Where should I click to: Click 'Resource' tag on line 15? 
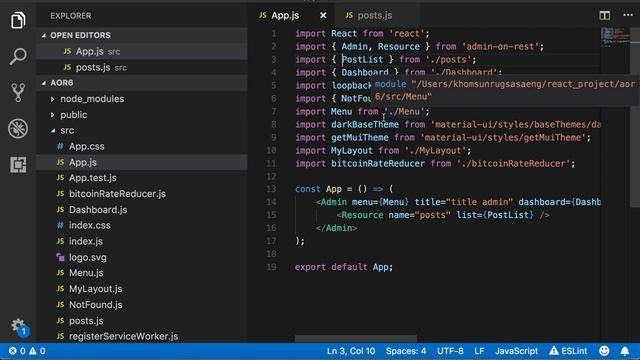click(x=362, y=215)
